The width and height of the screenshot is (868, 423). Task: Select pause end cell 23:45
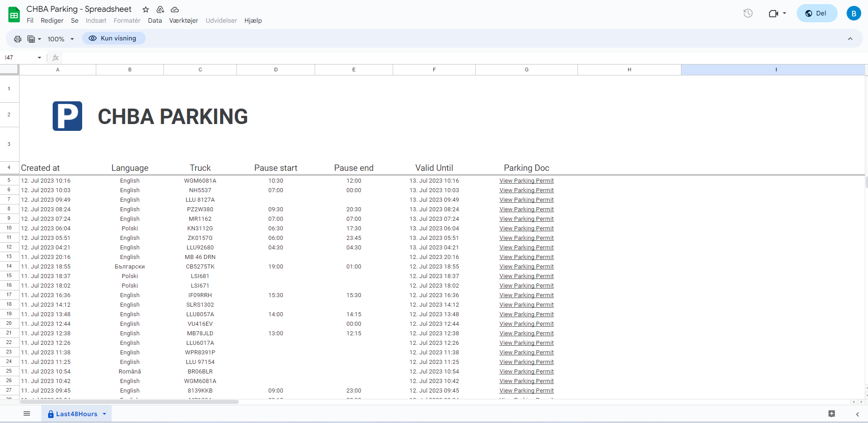(354, 238)
